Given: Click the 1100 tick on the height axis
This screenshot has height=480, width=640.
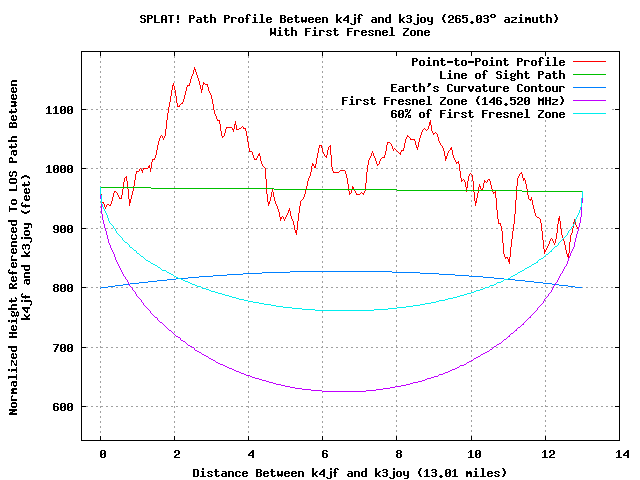Looking at the screenshot, I should [x=60, y=110].
